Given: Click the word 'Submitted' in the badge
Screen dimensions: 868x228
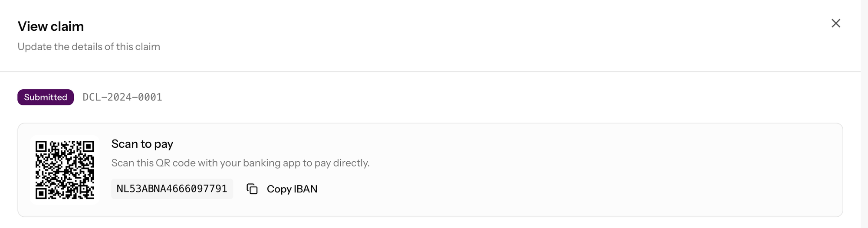Looking at the screenshot, I should (x=46, y=97).
